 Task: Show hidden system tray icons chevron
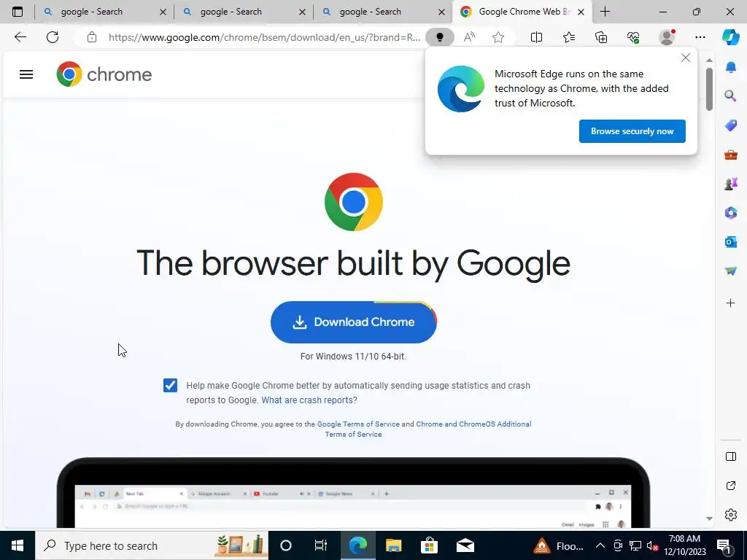coord(600,545)
